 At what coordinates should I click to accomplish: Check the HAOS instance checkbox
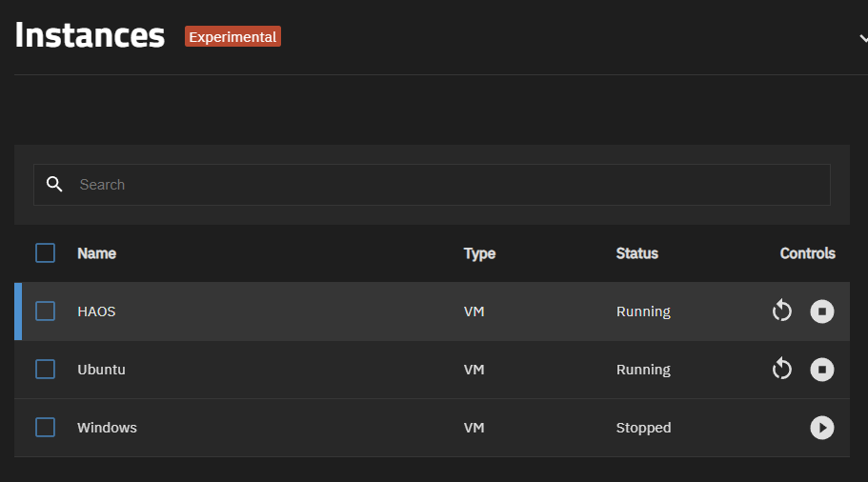pyautogui.click(x=45, y=311)
